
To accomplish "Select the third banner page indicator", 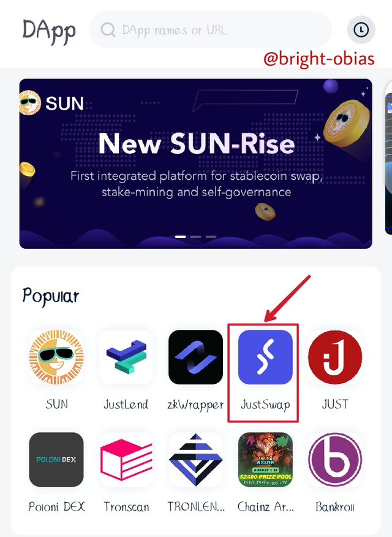I will click(x=211, y=237).
